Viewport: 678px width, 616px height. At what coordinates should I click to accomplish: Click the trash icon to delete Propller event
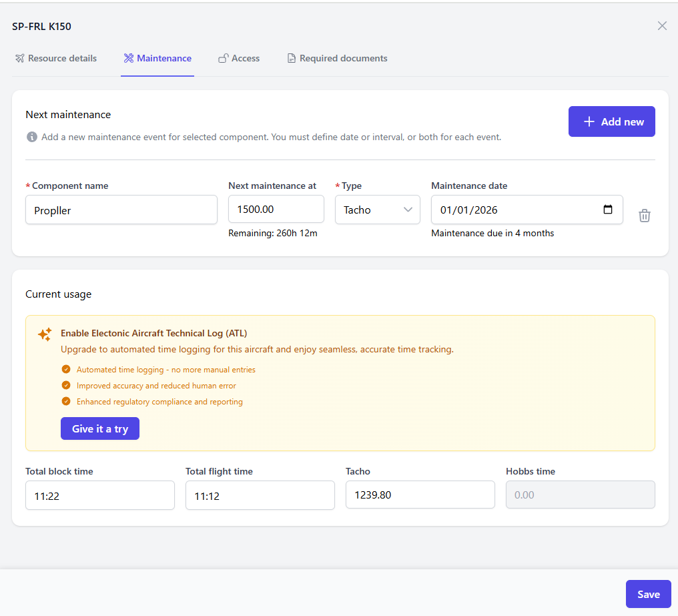(644, 216)
